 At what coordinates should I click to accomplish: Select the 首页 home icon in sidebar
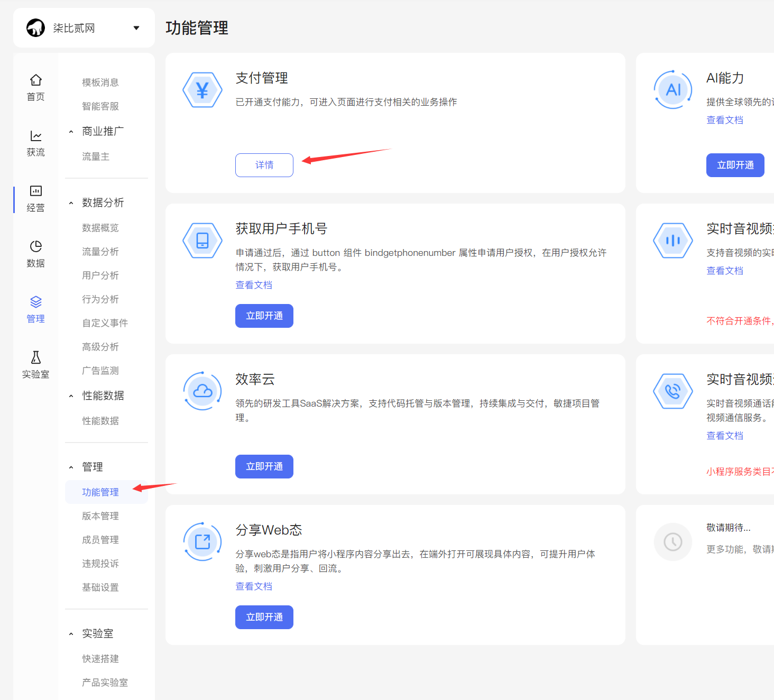(35, 80)
